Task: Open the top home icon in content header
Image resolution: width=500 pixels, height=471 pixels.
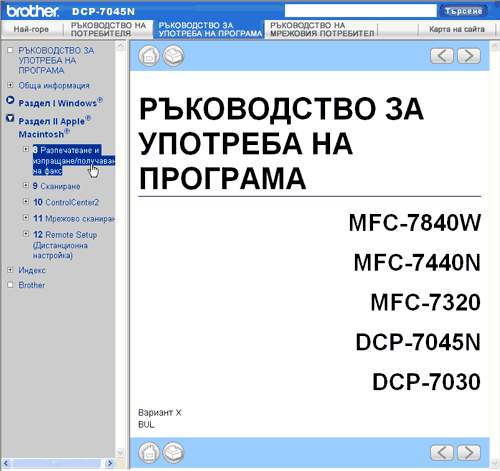Action: pos(149,56)
